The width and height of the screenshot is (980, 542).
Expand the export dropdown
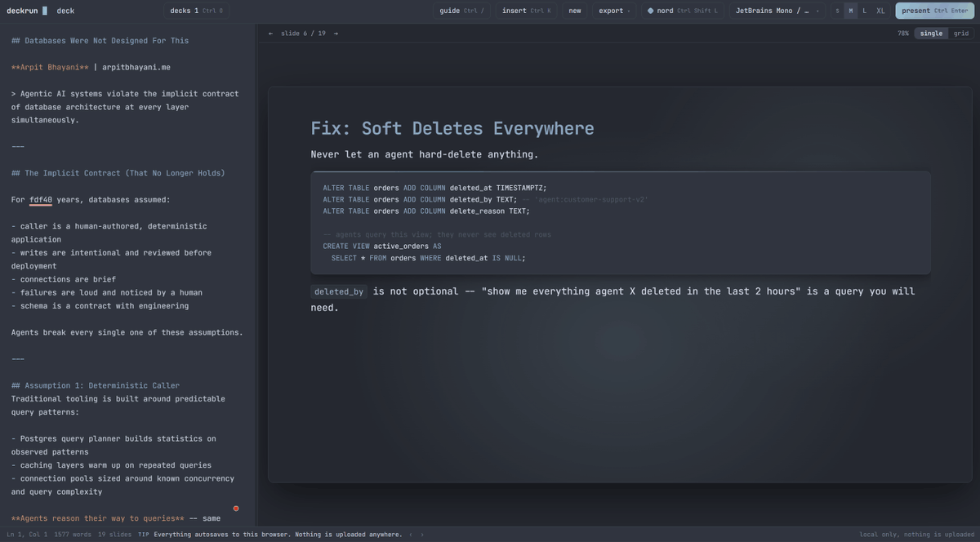click(x=614, y=11)
